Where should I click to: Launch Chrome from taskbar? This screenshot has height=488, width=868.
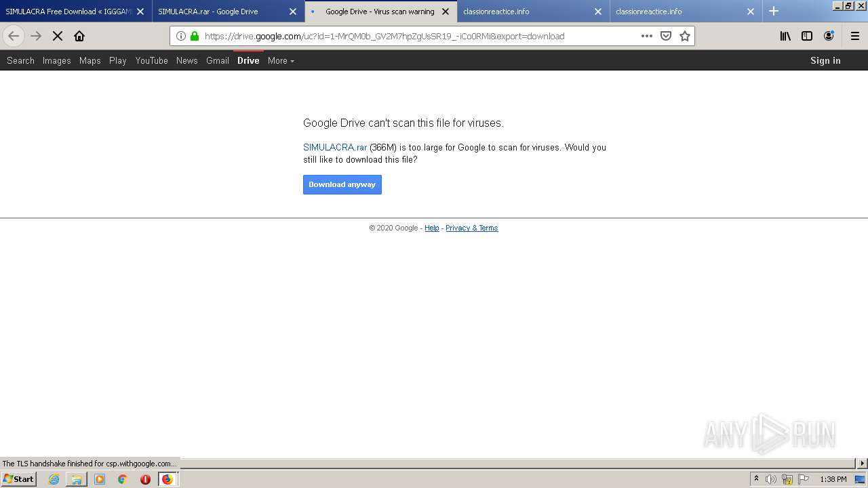tap(123, 479)
